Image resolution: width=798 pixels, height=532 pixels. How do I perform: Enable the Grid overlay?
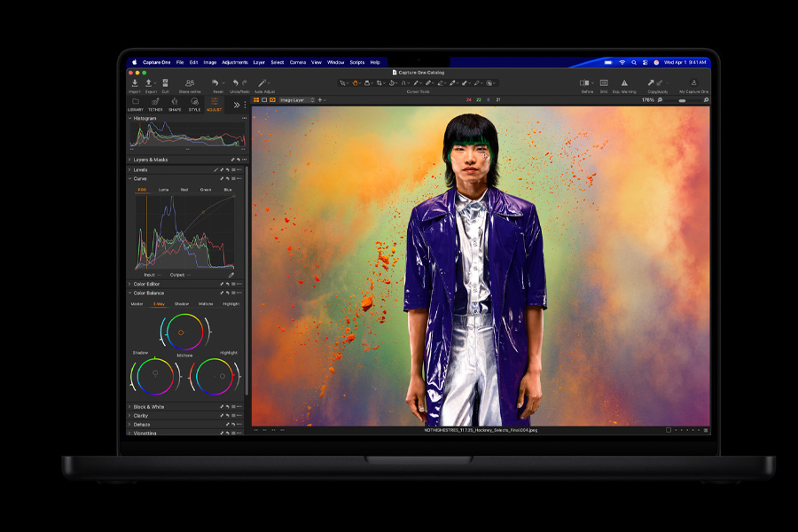606,82
